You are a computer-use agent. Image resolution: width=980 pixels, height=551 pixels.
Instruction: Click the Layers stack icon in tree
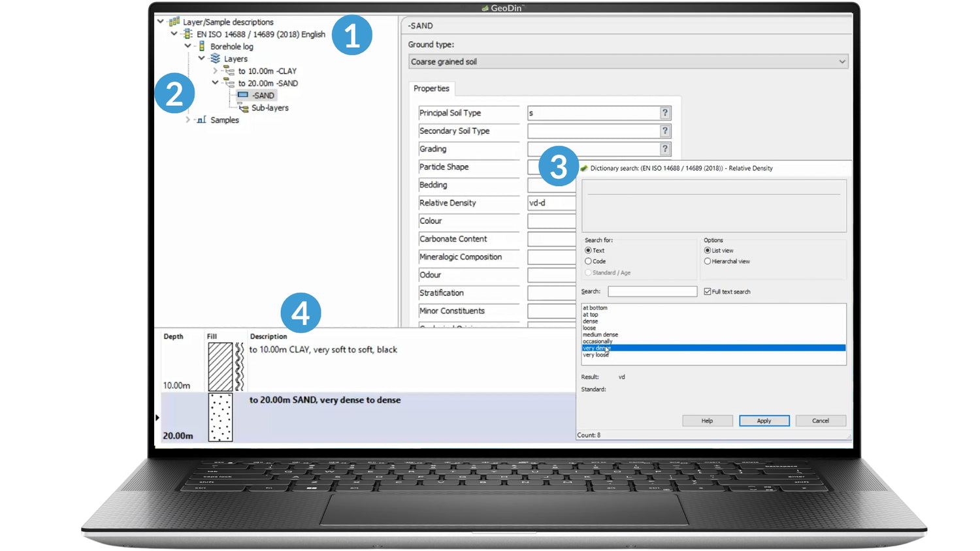[x=215, y=59]
